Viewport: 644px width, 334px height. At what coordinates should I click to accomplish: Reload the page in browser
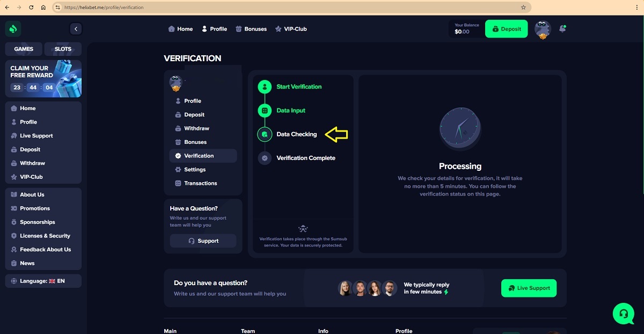pos(31,8)
